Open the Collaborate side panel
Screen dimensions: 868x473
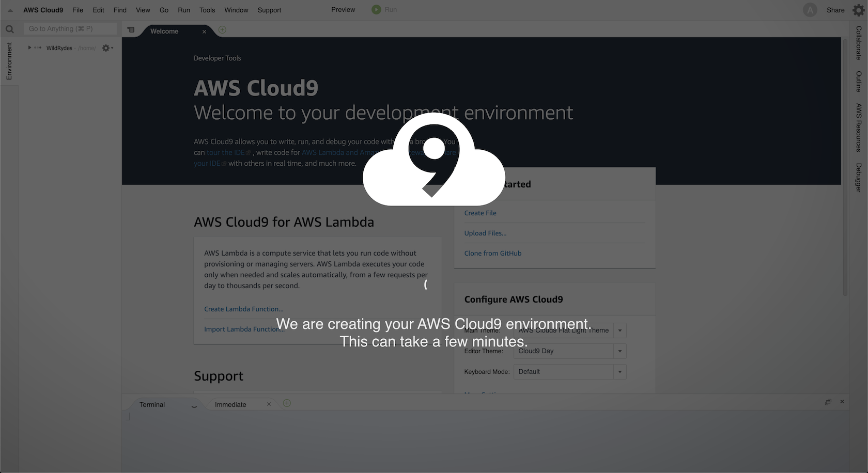coord(858,43)
